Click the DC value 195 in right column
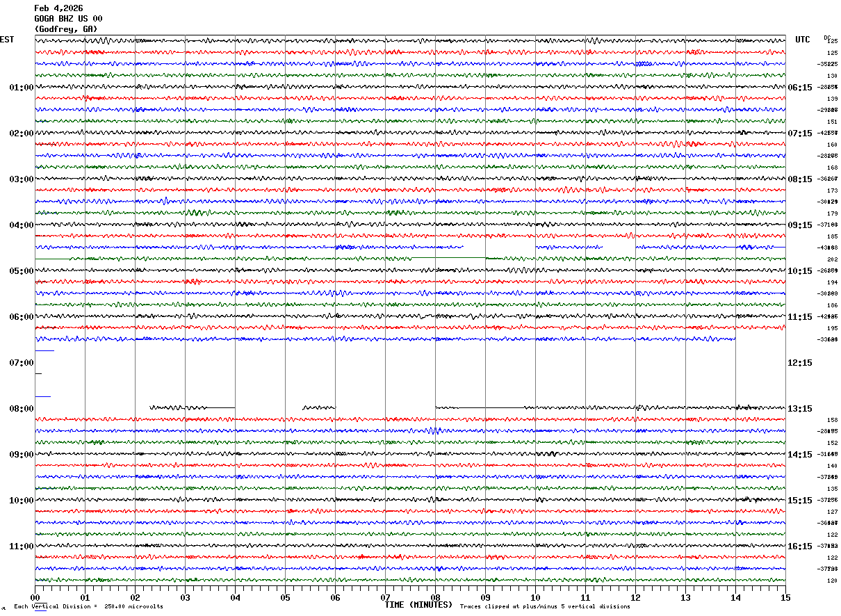 (832, 328)
